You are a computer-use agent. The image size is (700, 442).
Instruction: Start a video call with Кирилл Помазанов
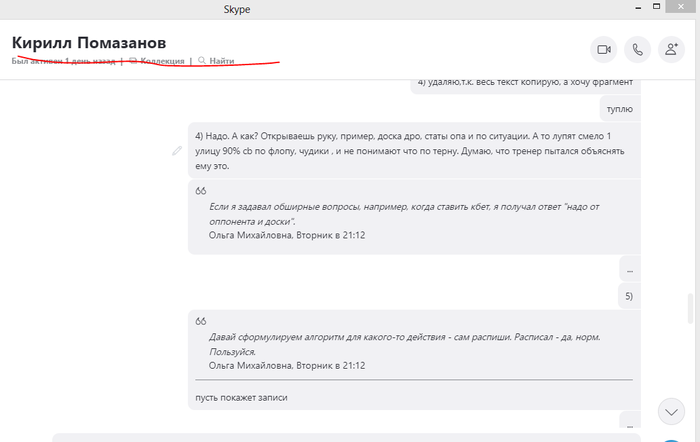[604, 49]
